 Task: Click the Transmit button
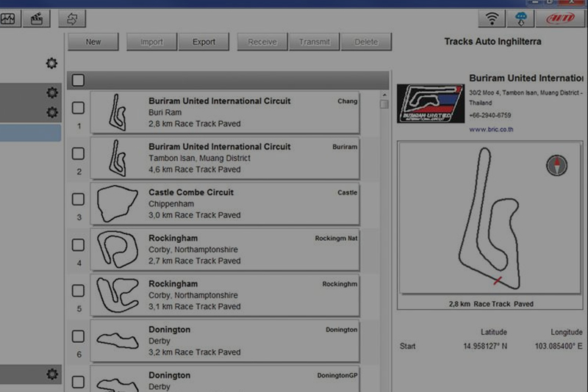(x=315, y=42)
